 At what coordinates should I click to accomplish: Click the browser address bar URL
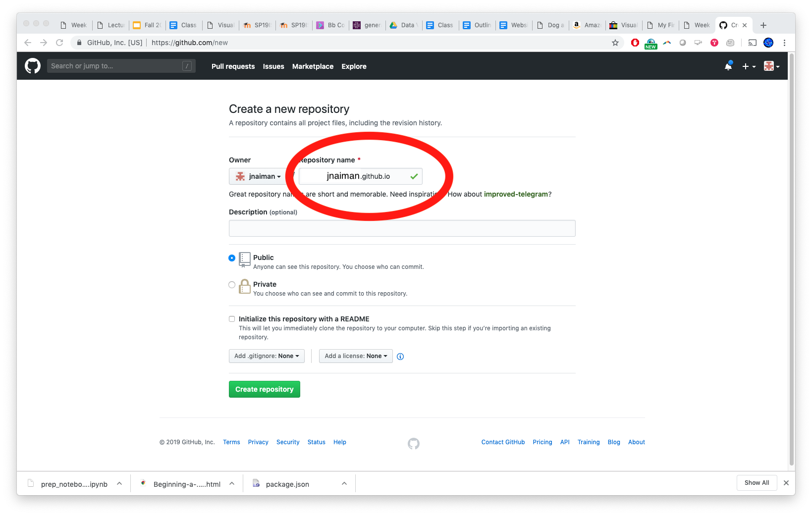coord(190,43)
